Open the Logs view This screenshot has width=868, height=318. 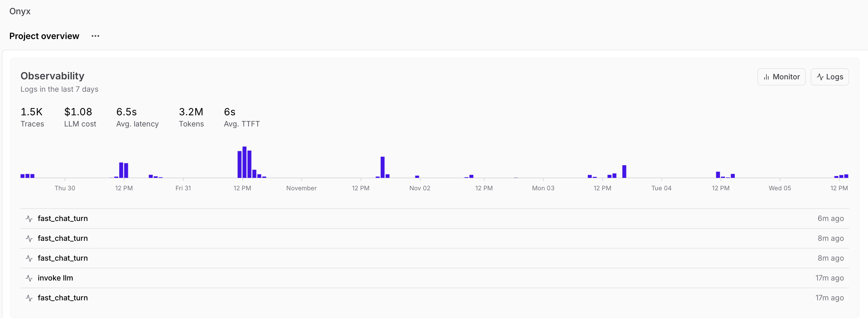pos(830,77)
